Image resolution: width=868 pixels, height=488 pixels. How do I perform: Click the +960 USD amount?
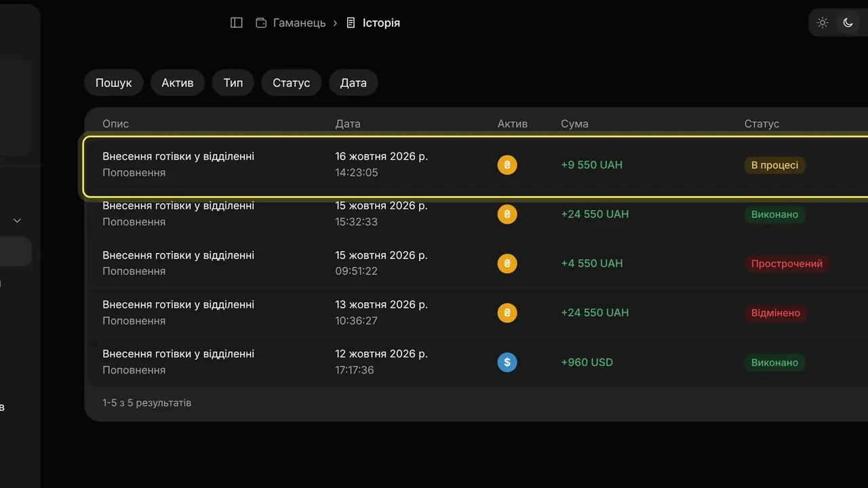(x=587, y=363)
